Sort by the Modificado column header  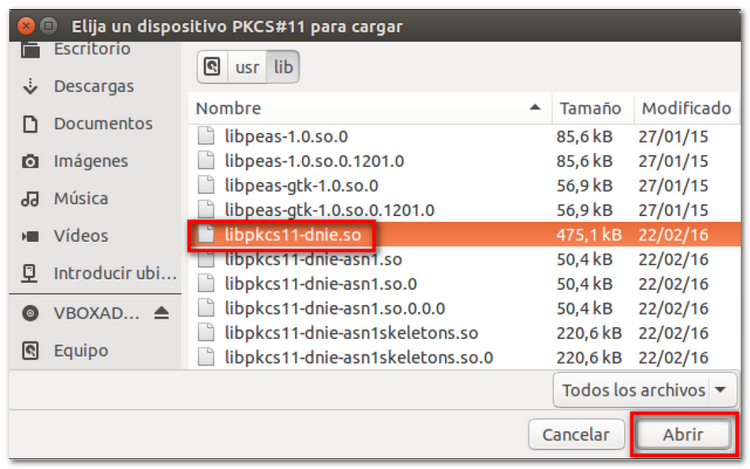(686, 108)
